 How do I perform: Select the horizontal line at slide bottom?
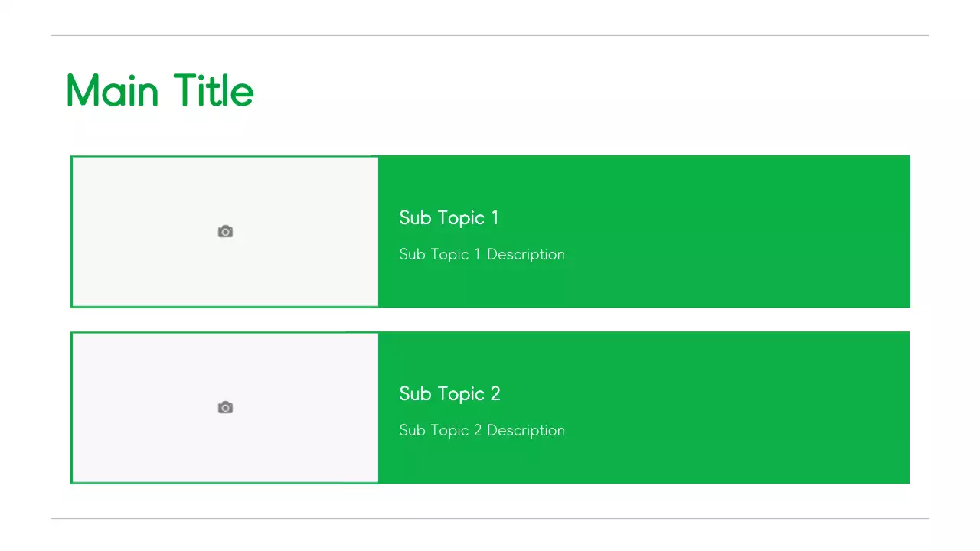(490, 518)
